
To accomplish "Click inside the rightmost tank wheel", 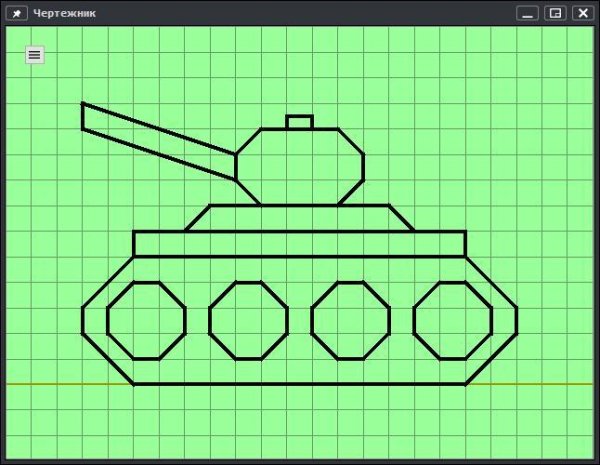I will click(453, 320).
